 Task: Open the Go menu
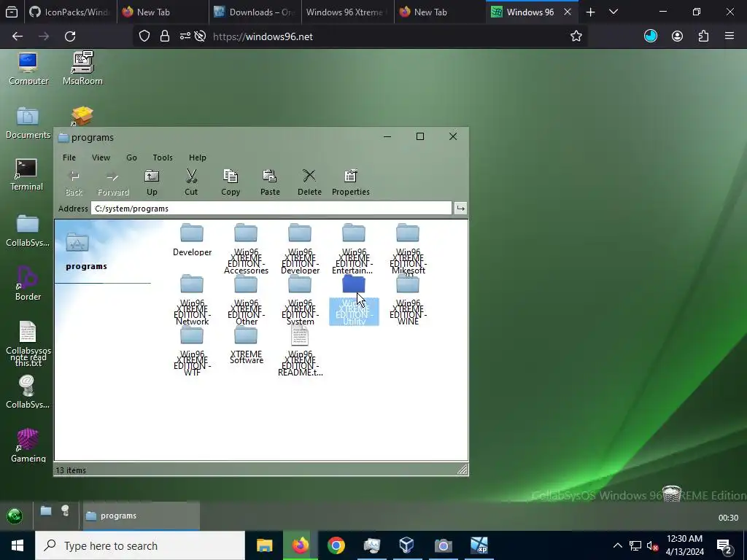[131, 157]
